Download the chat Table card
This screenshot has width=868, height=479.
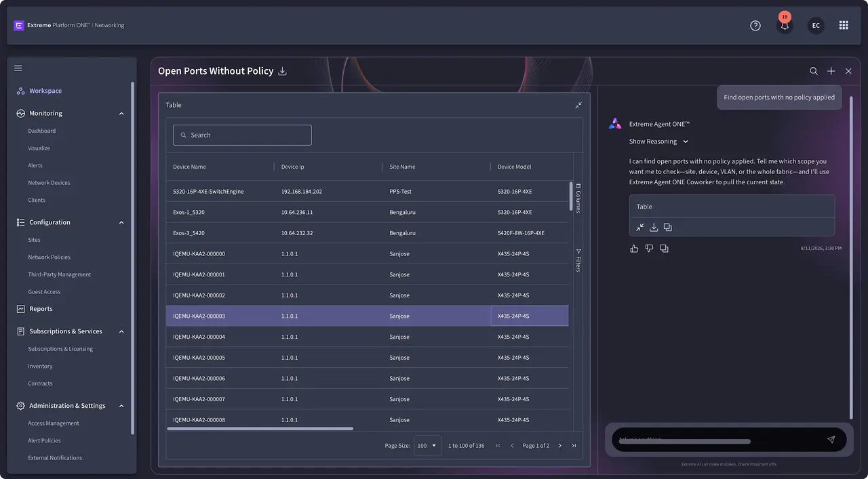[654, 228]
